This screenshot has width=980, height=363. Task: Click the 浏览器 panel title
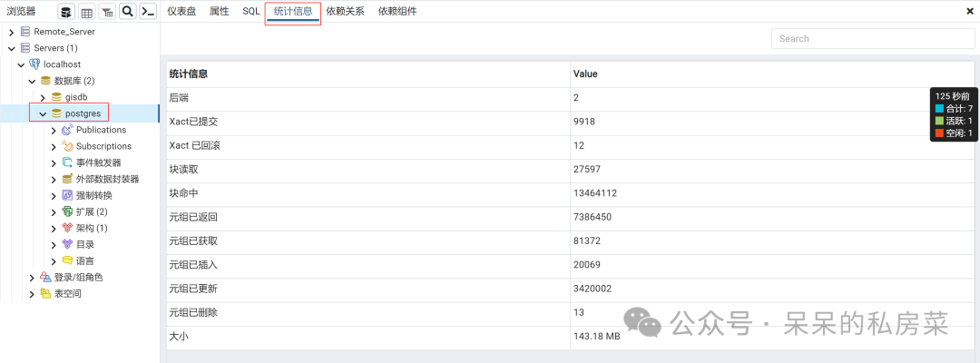pos(21,11)
